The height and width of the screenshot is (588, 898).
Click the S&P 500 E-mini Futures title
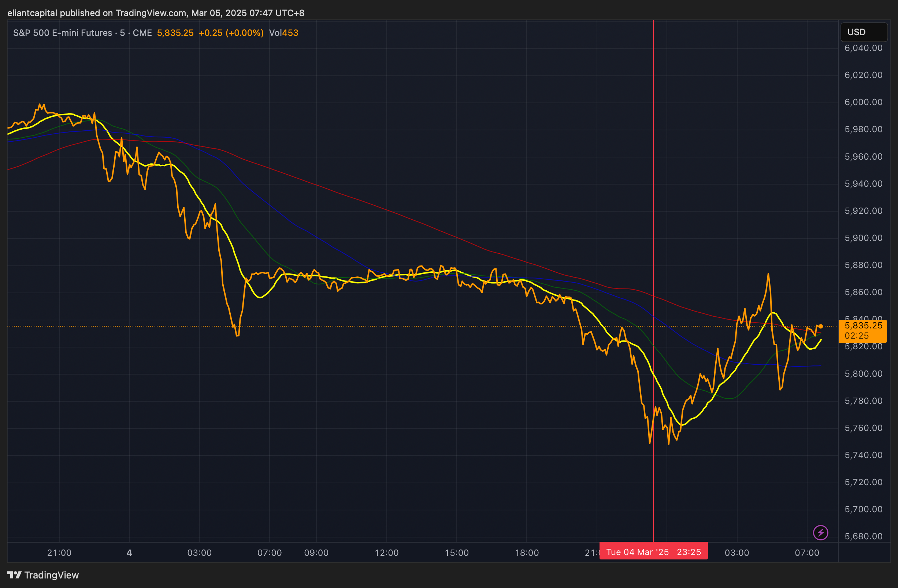[x=63, y=33]
